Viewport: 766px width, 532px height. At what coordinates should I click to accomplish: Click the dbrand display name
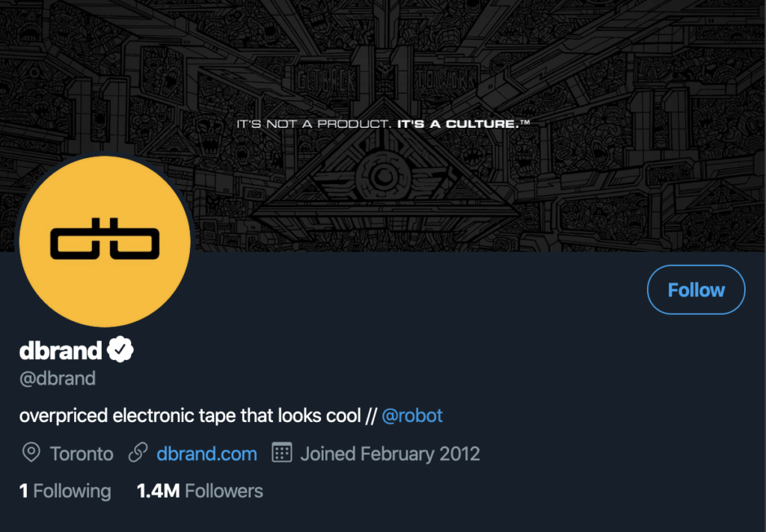tap(61, 350)
